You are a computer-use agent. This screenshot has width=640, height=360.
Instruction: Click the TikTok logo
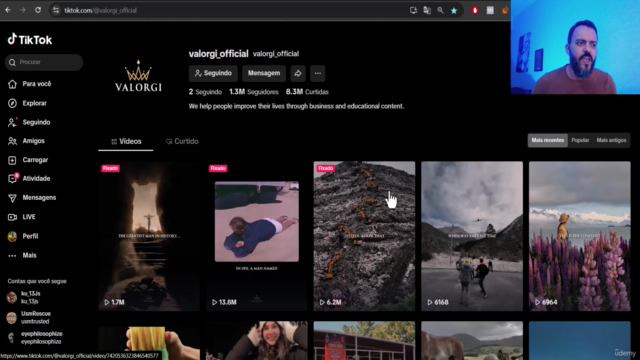30,40
